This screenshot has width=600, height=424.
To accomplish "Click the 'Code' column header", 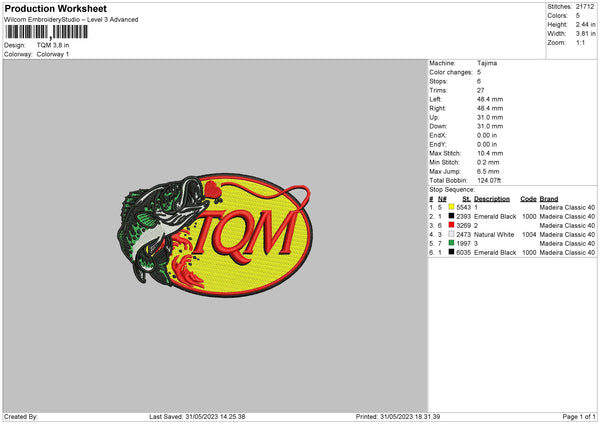I will [x=528, y=199].
